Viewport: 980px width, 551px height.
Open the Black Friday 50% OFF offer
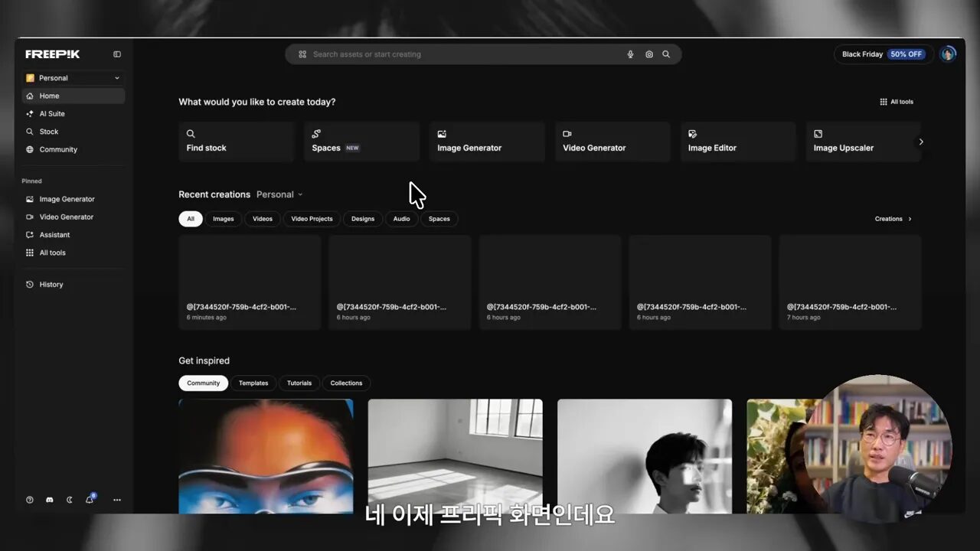(882, 54)
